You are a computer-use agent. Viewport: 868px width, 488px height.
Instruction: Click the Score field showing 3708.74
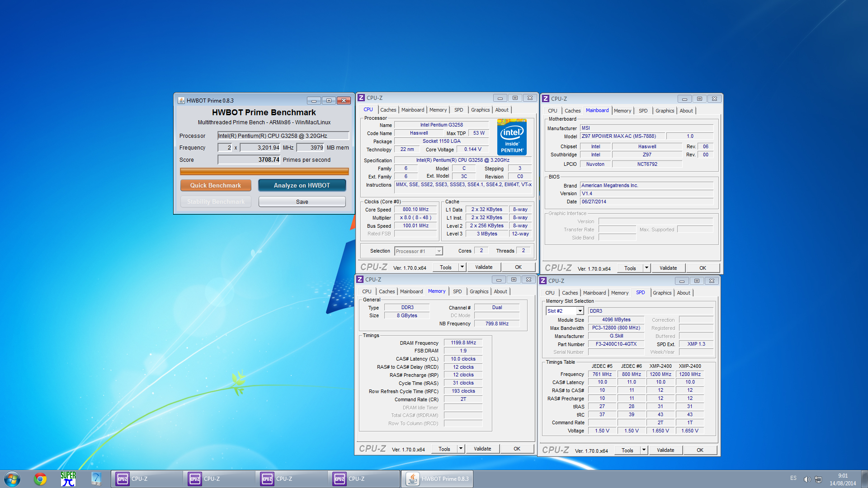[x=249, y=160]
